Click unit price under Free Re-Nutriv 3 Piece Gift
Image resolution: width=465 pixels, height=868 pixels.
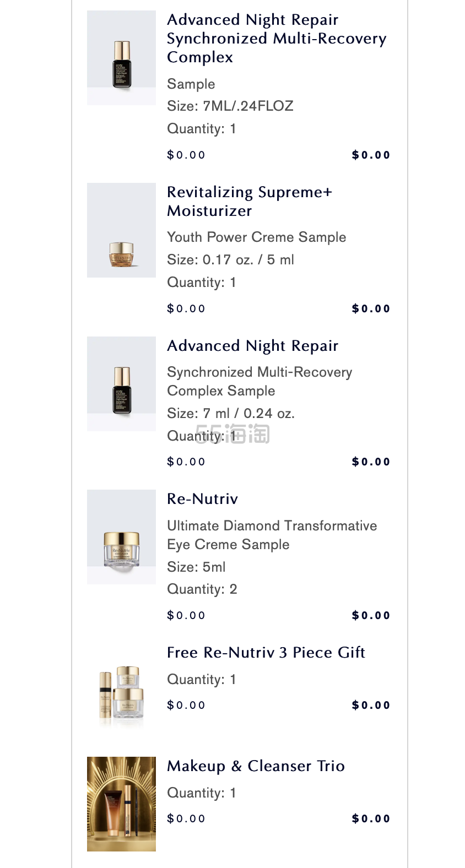pos(186,706)
